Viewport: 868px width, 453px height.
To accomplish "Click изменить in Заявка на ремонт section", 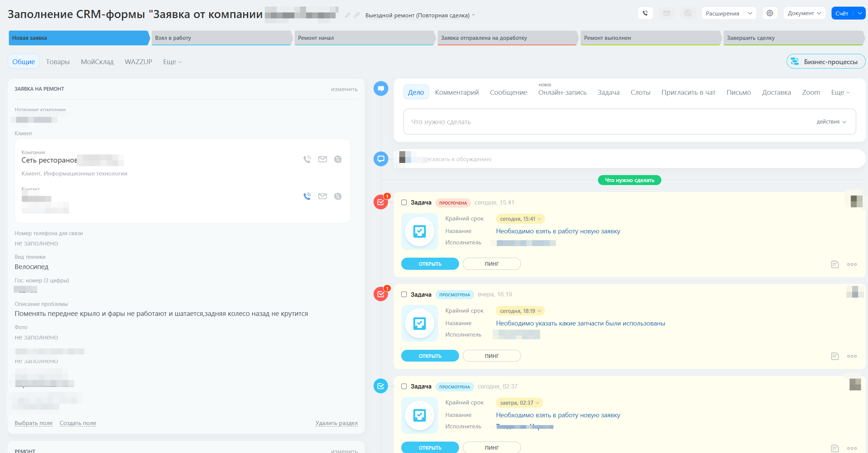I will tap(344, 89).
